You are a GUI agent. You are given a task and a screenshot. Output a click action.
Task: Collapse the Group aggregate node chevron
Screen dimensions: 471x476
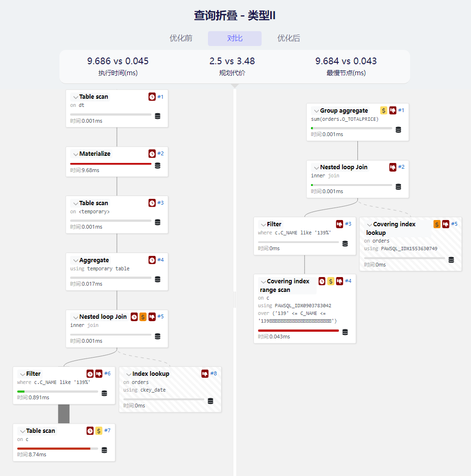coord(316,111)
